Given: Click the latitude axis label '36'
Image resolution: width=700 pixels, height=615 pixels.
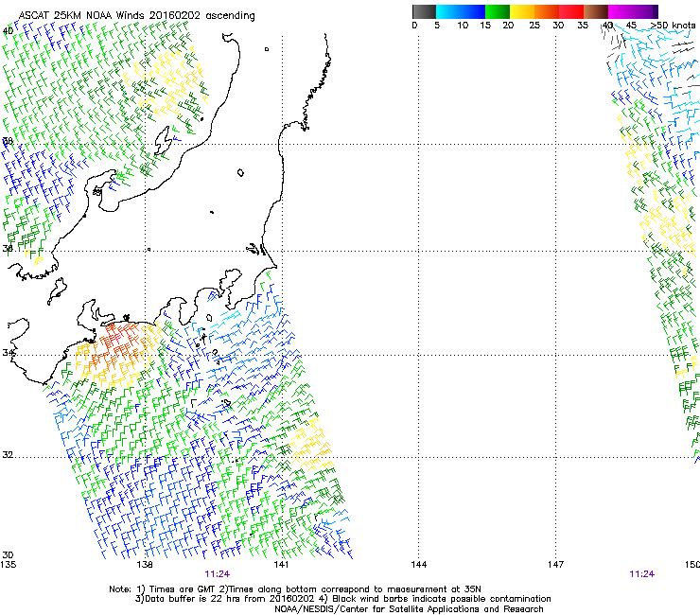Looking at the screenshot, I should (8, 248).
